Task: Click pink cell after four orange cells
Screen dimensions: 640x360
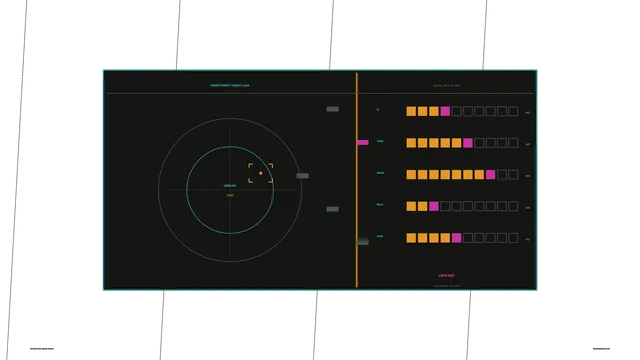Action: coord(457,238)
